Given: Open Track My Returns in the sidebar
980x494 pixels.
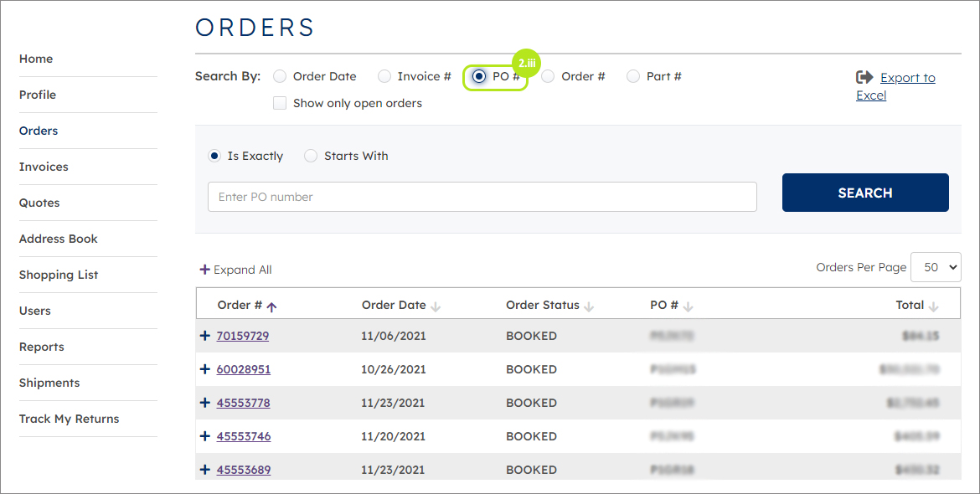Looking at the screenshot, I should tap(69, 419).
